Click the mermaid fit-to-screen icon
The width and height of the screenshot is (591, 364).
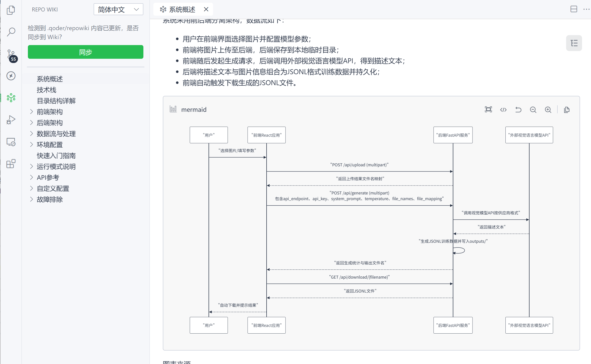[x=488, y=110]
